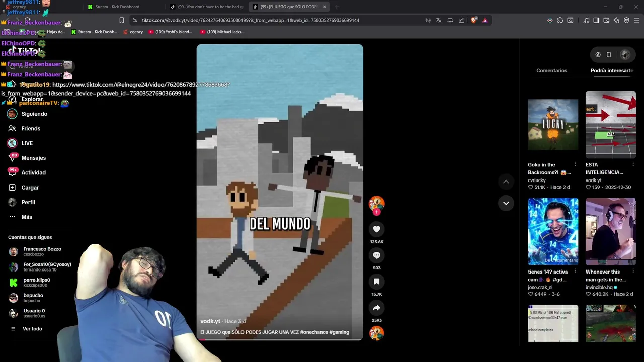Screen dimensions: 644x362
Task: Go to next video with down arrow
Action: tap(506, 203)
